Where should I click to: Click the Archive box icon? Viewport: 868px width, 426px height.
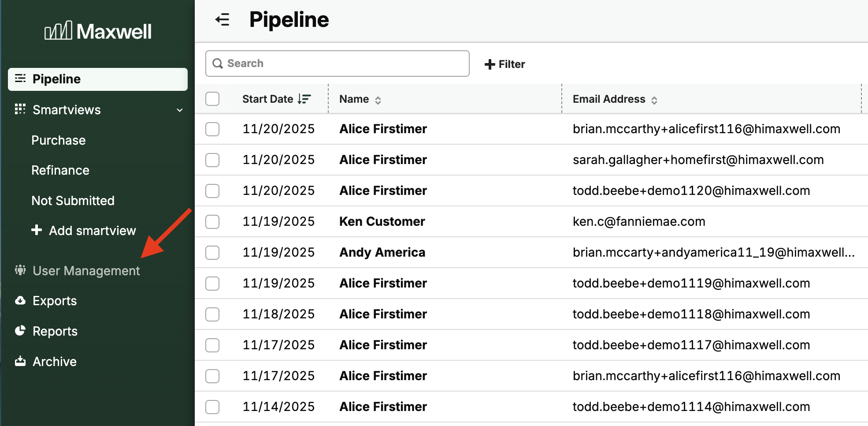[20, 361]
